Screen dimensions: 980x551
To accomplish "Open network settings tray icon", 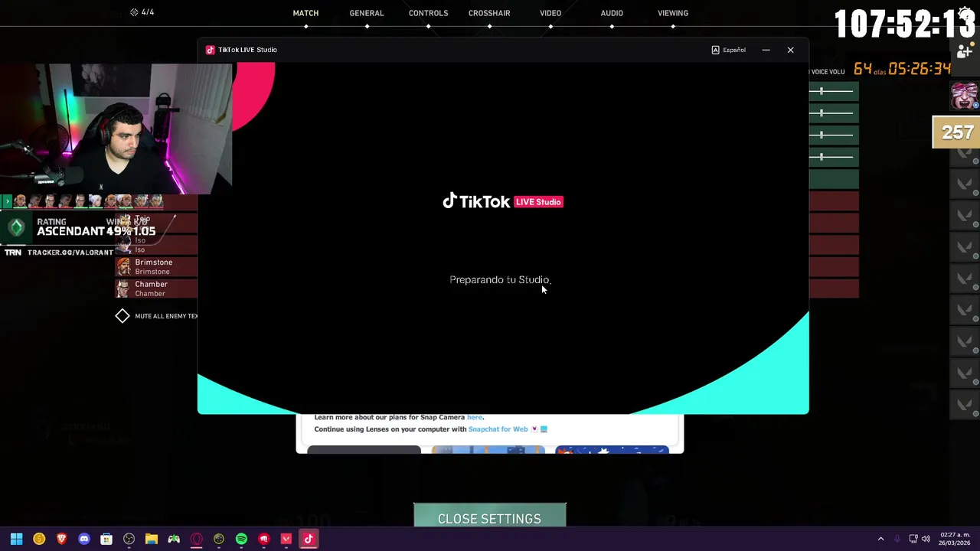I will click(913, 539).
